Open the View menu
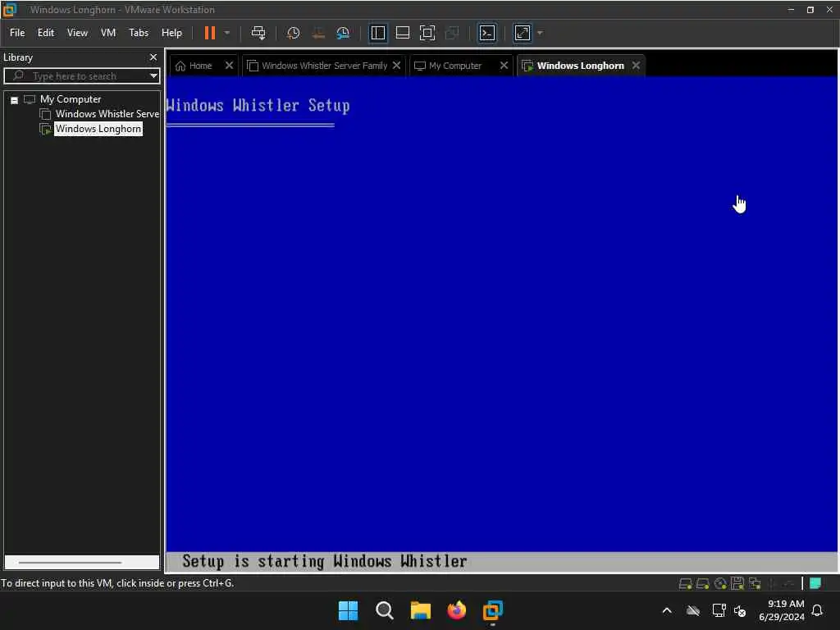The image size is (840, 630). point(77,33)
